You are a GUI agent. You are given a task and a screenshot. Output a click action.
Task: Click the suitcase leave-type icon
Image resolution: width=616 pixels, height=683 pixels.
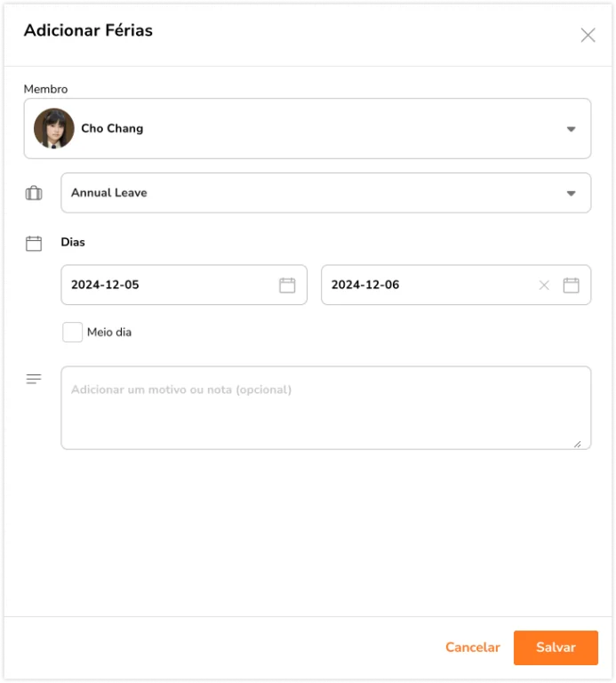point(34,192)
